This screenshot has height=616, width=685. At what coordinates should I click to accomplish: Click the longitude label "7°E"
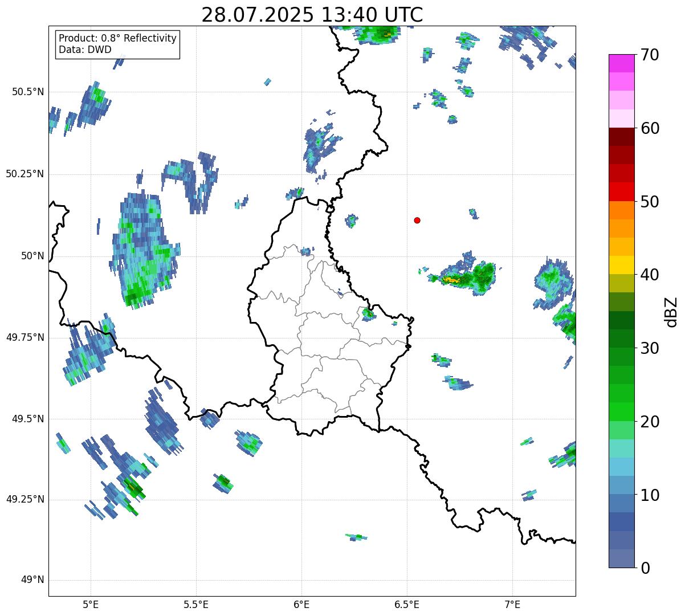pos(512,604)
